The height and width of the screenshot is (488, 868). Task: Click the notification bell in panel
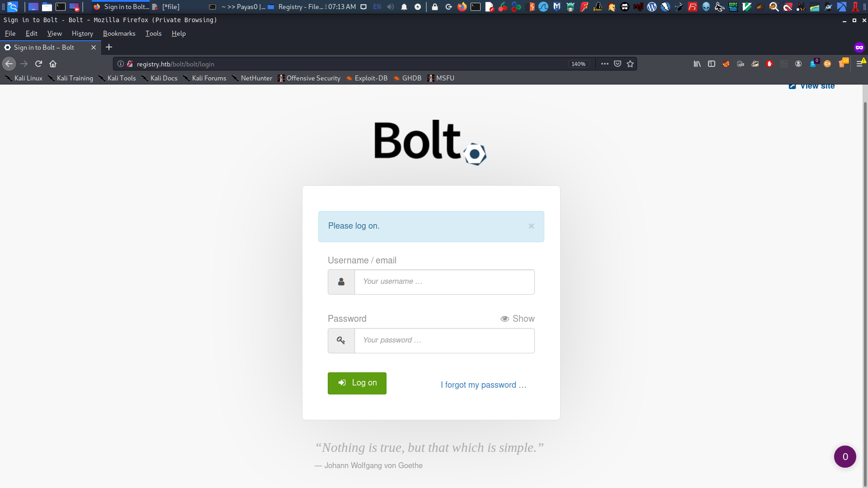pyautogui.click(x=404, y=7)
